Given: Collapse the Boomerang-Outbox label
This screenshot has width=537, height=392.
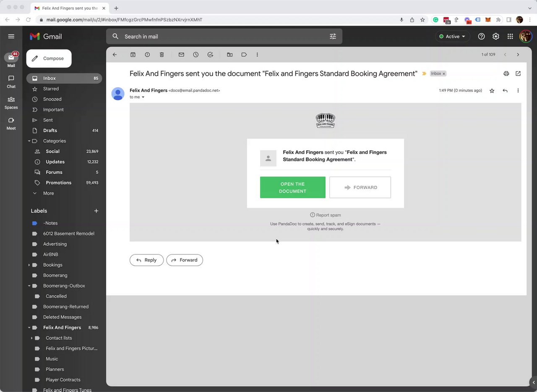Looking at the screenshot, I should 29,286.
